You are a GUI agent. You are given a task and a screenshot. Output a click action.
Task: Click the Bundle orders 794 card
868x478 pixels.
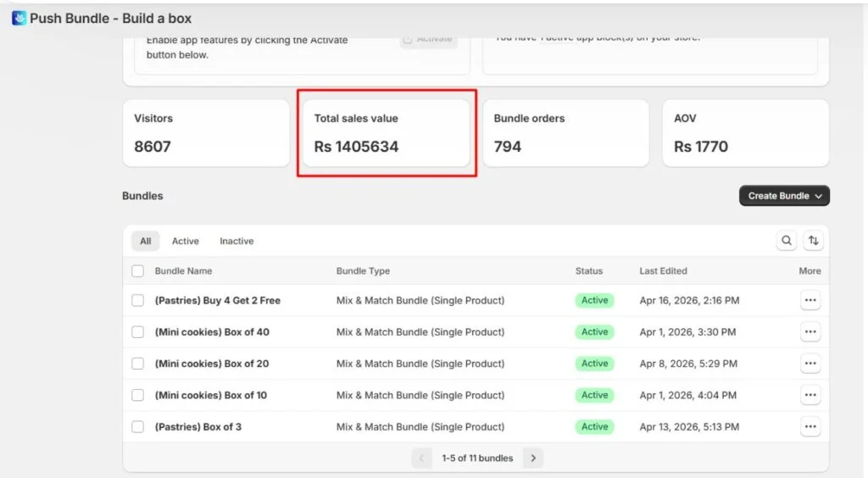(x=565, y=133)
